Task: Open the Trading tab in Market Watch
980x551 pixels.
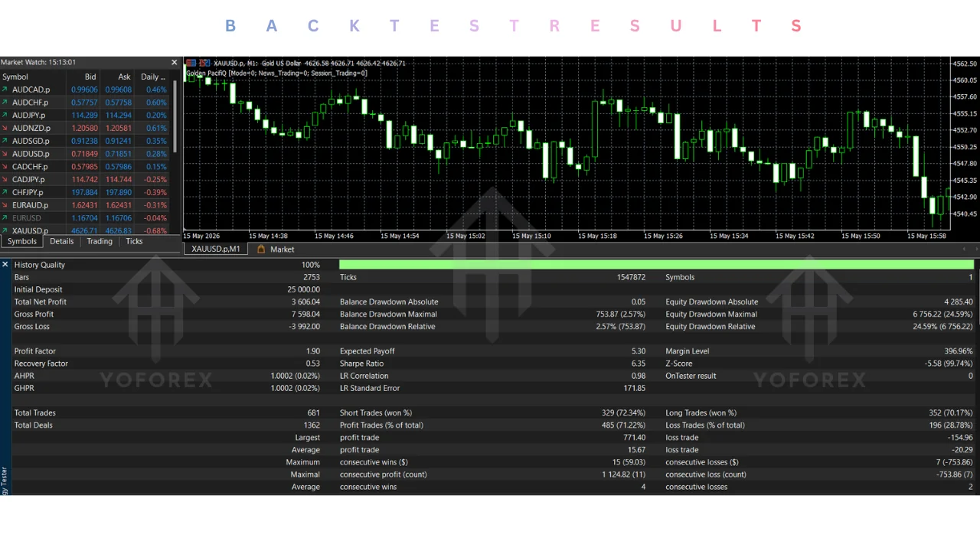Action: click(100, 241)
